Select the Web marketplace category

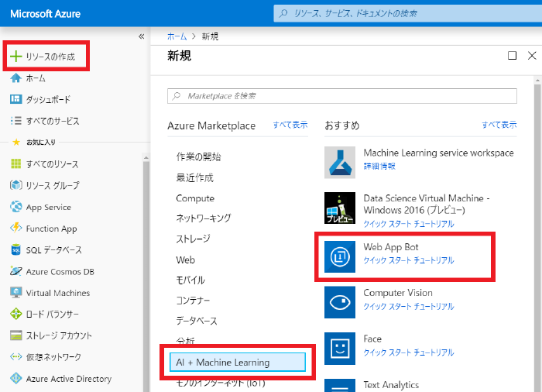point(185,260)
